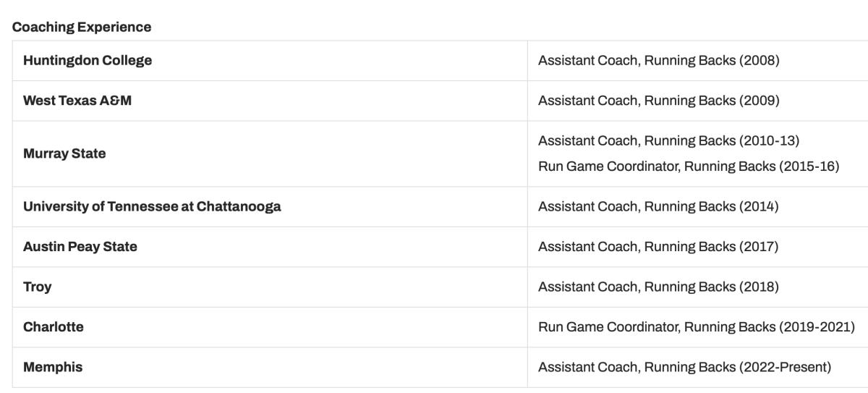Click the Troy school name

(38, 287)
